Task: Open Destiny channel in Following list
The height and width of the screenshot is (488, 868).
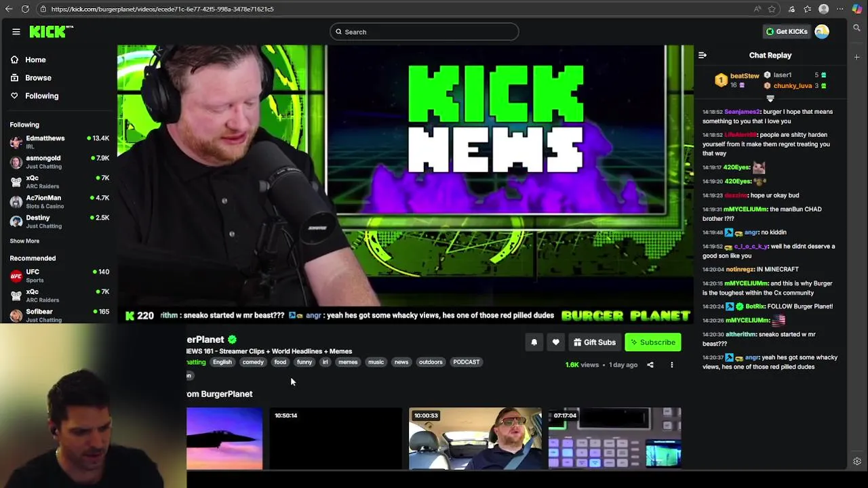Action: click(x=59, y=222)
